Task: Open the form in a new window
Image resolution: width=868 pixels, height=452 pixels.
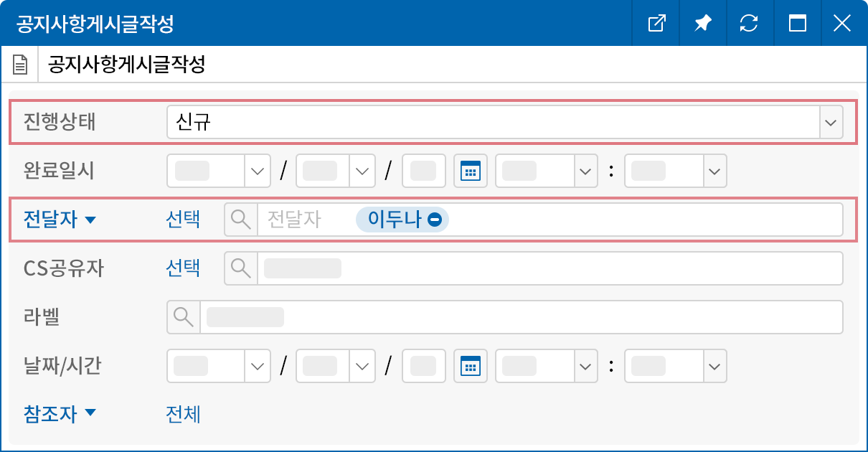Action: click(x=656, y=24)
